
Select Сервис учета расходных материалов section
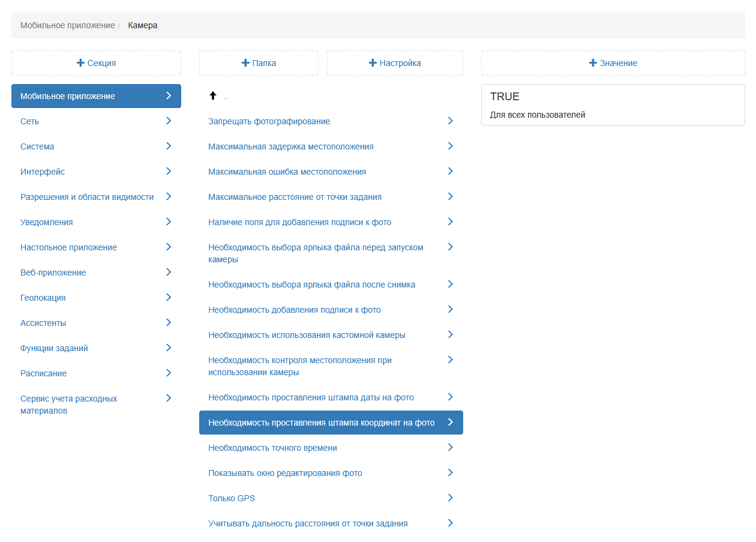coord(69,405)
